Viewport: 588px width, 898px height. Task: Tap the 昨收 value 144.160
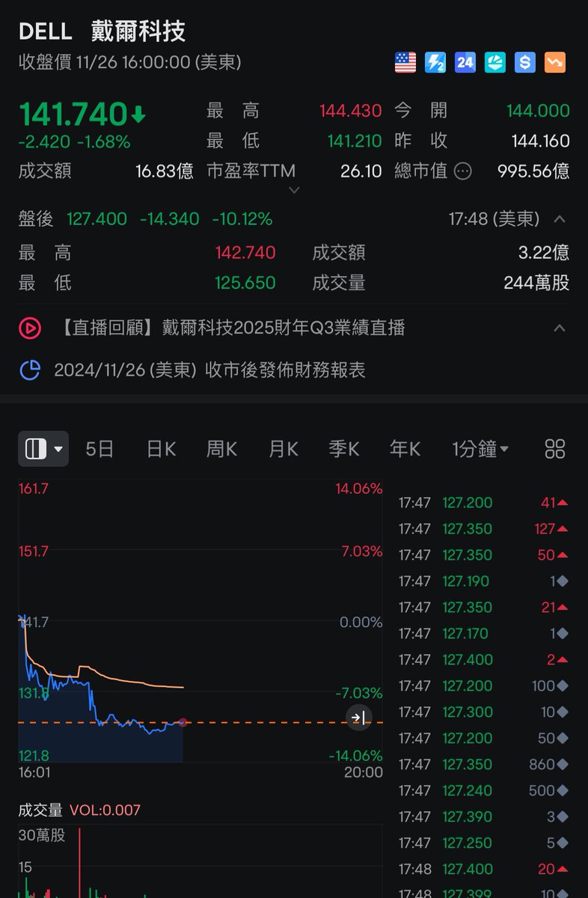[540, 141]
